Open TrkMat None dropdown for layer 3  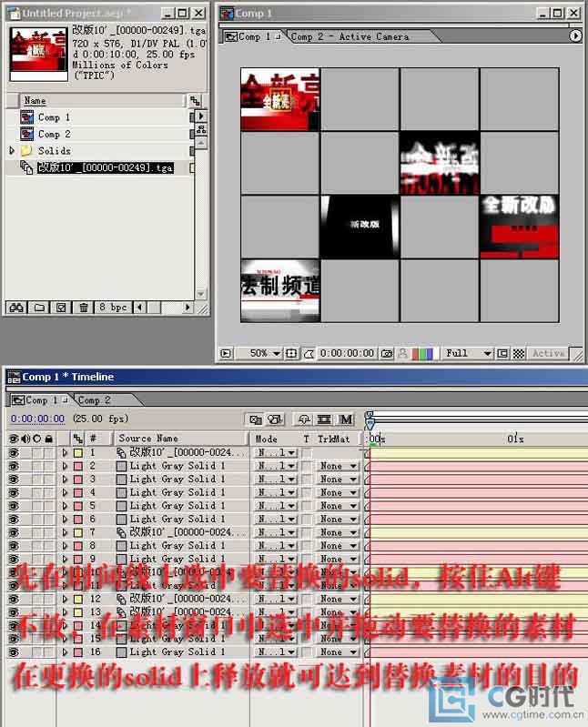click(338, 480)
